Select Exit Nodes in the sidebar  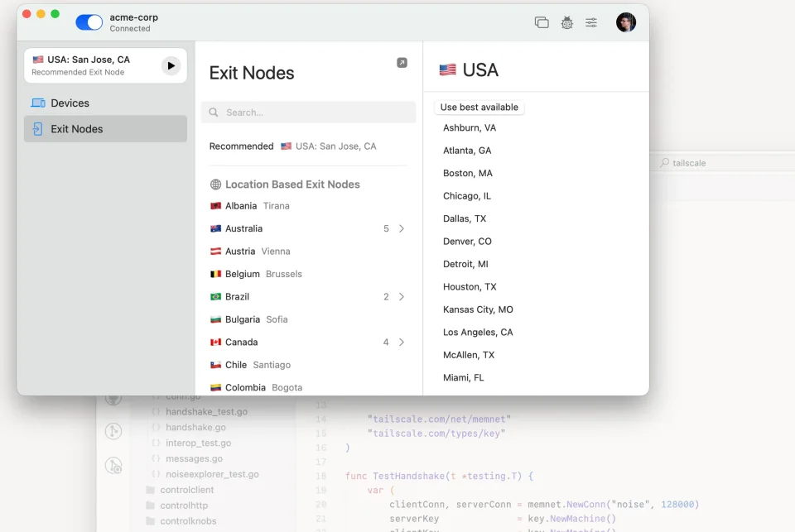coord(105,129)
